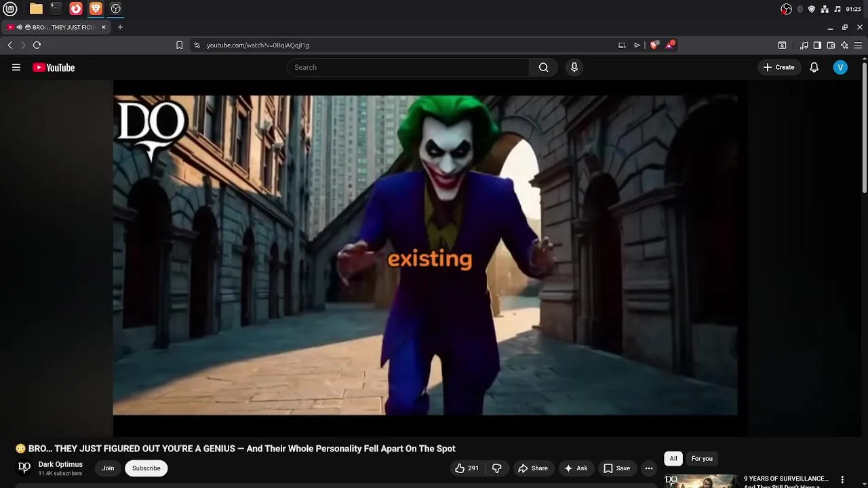Click the video player to pause
The height and width of the screenshot is (488, 868).
[x=425, y=255]
